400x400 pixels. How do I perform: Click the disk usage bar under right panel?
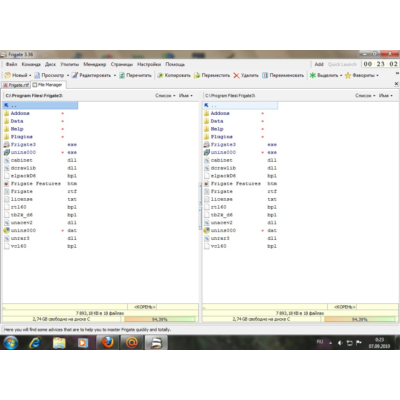click(x=360, y=319)
